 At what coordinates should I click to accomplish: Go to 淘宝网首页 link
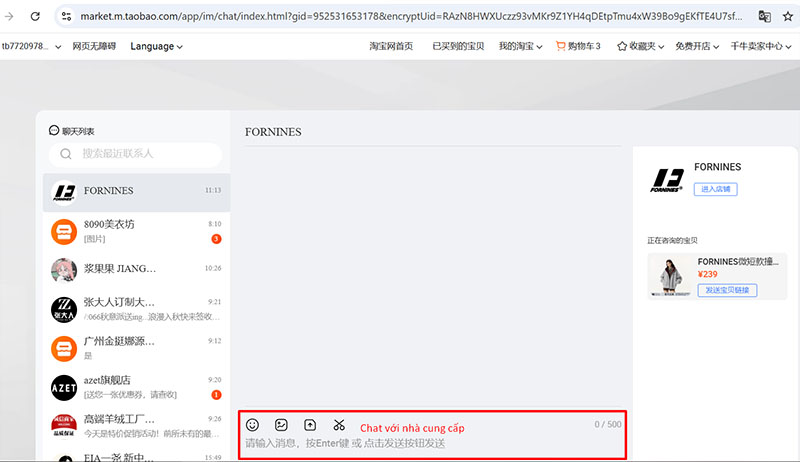click(x=391, y=46)
